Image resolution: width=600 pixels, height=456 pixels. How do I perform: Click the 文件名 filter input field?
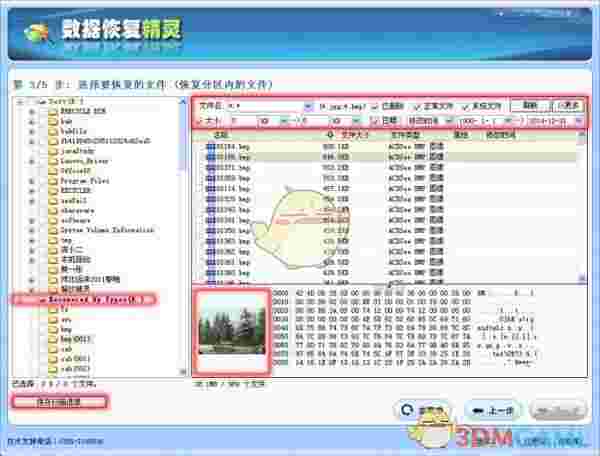266,106
